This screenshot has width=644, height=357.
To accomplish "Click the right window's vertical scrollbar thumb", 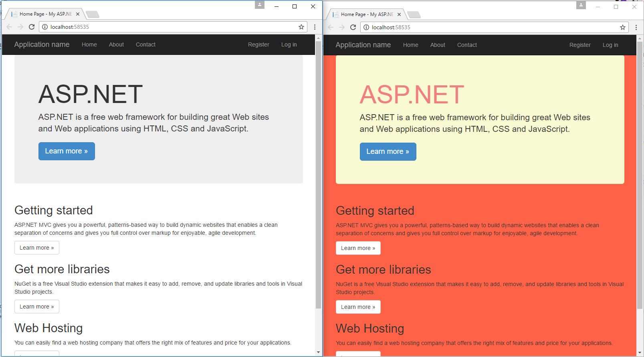I will (x=640, y=175).
